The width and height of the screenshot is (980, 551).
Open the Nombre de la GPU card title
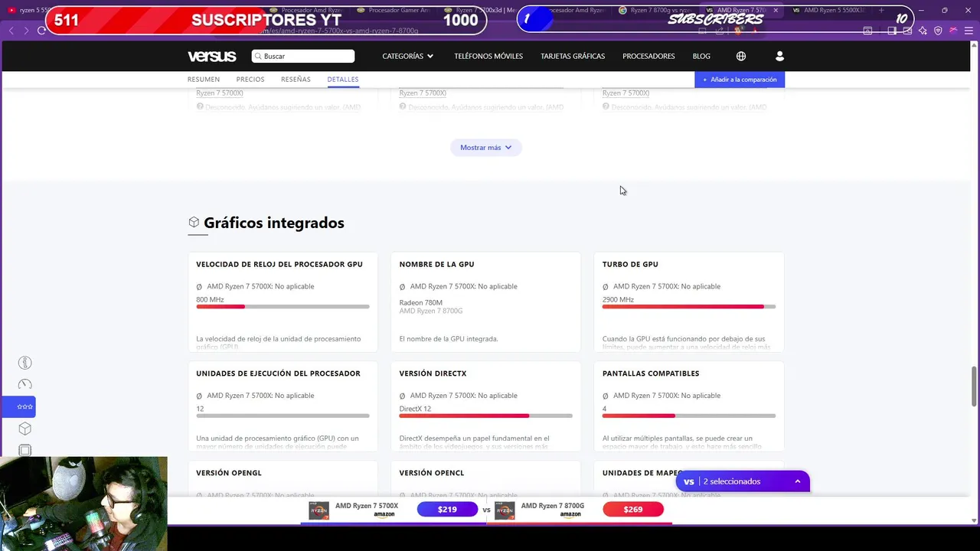436,264
